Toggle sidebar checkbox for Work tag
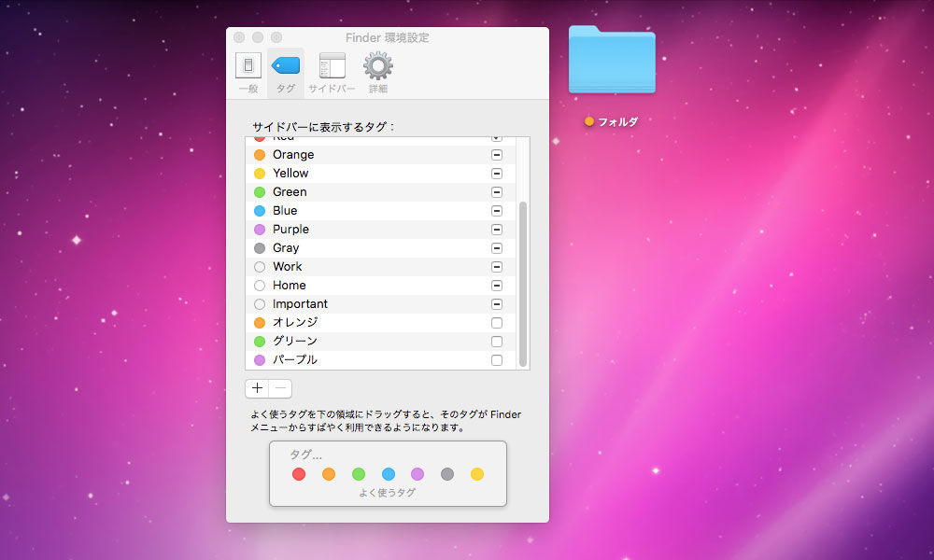Viewport: 934px width, 560px height. (497, 267)
